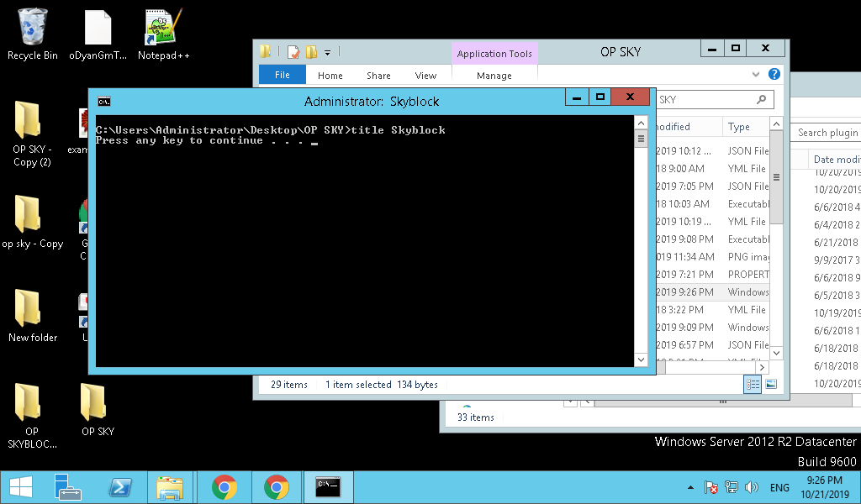This screenshot has width=861, height=504.
Task: Show hidden icons in the system tray
Action: (690, 487)
